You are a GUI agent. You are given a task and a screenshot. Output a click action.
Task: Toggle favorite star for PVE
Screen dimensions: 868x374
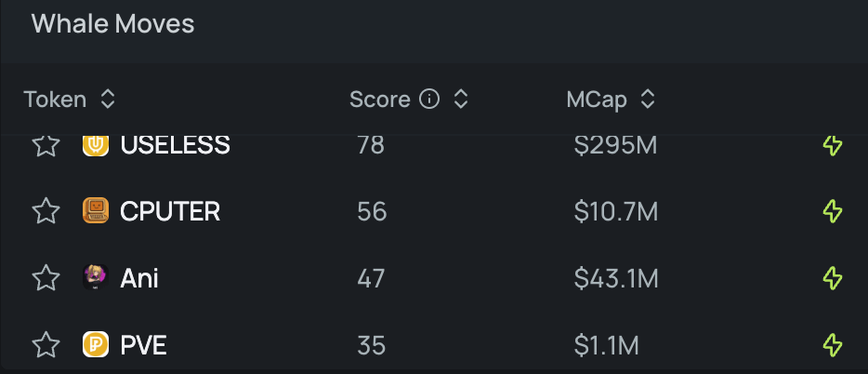click(x=46, y=345)
